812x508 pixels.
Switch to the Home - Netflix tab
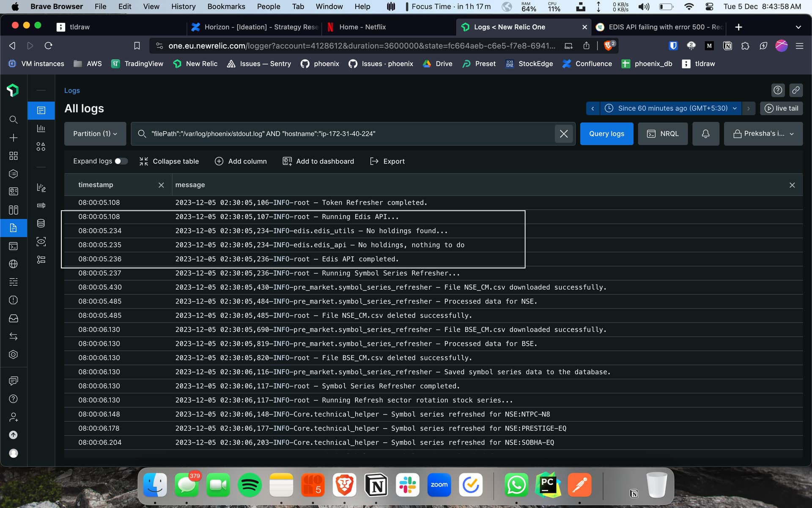click(362, 27)
